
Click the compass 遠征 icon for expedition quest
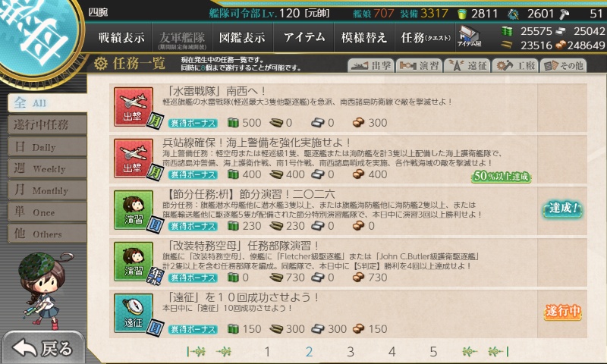point(134,313)
